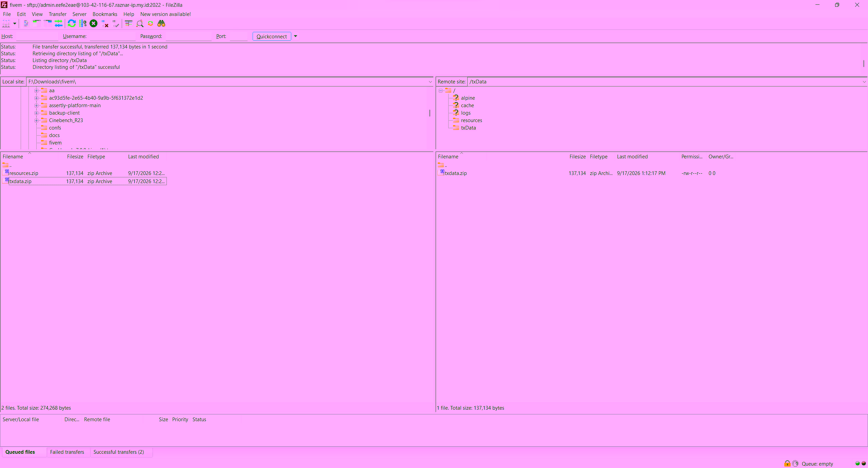Open the Remote site path dropdown
Image resolution: width=868 pixels, height=468 pixels.
tap(864, 82)
